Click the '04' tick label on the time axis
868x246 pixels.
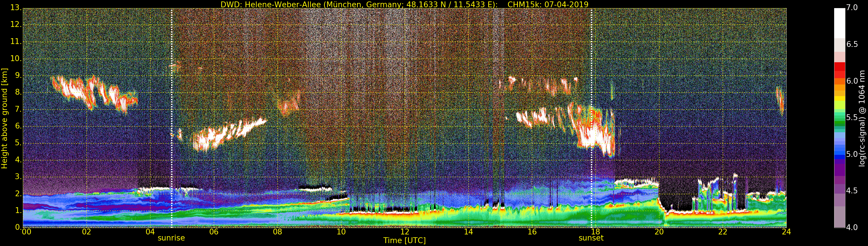click(x=150, y=232)
